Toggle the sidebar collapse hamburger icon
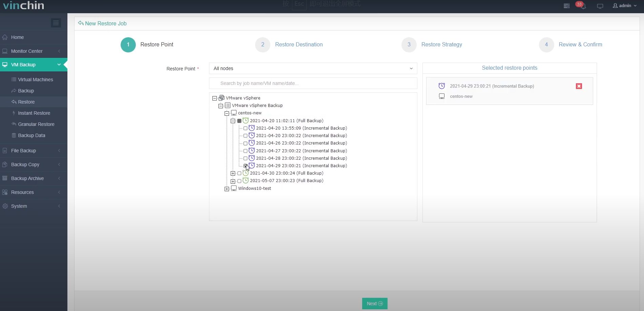Screen dimensions: 644x311 tap(56, 23)
